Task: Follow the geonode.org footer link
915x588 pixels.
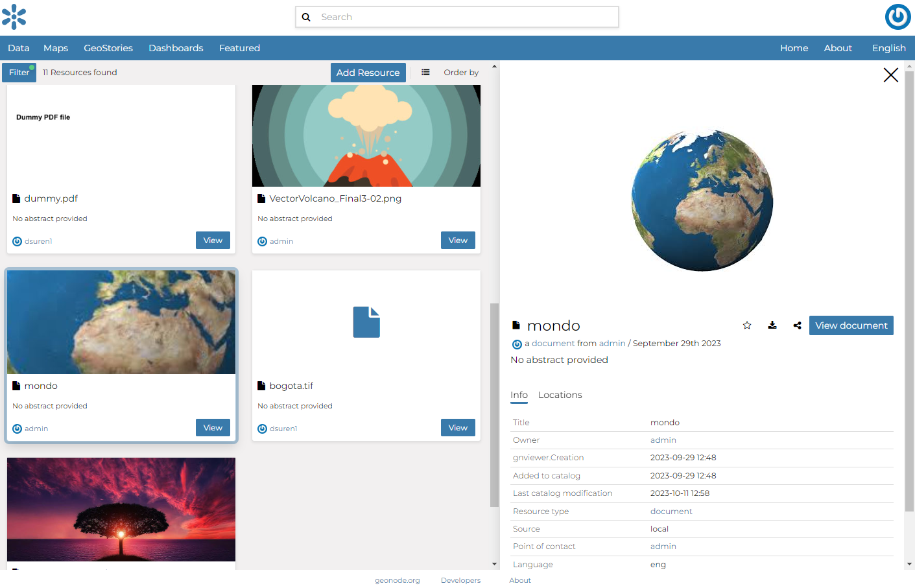Action: point(397,580)
